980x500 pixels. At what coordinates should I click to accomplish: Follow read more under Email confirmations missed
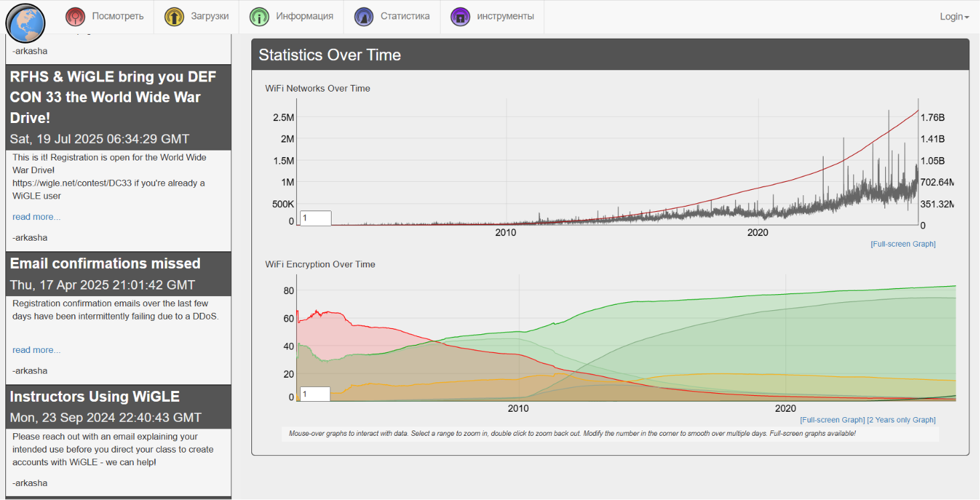[x=37, y=350]
